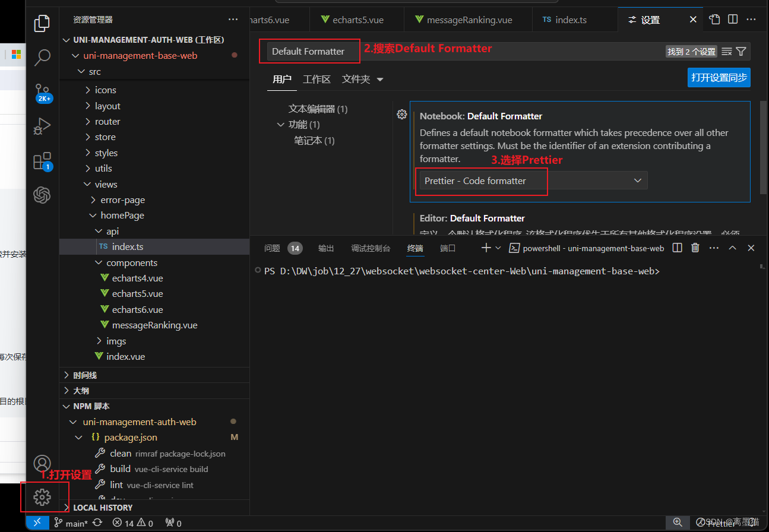769x532 pixels.
Task: Open the 调试控制台 debug console tab
Action: [371, 248]
